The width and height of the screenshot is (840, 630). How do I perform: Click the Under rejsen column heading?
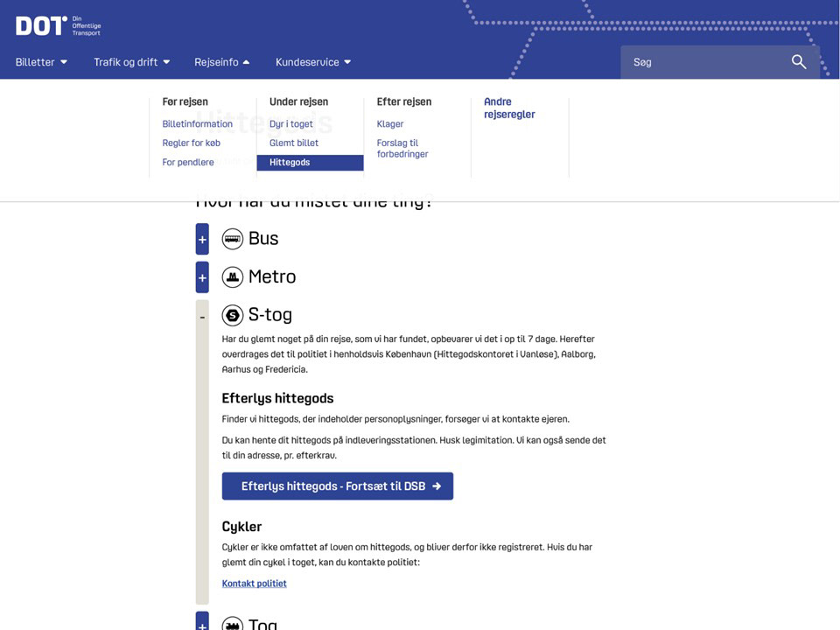tap(298, 101)
